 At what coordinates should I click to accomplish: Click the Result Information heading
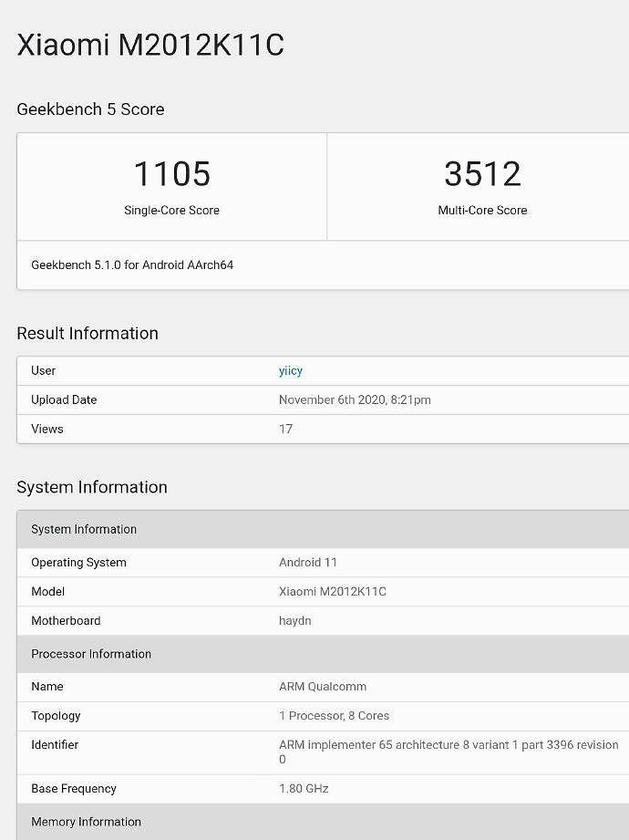tap(88, 333)
